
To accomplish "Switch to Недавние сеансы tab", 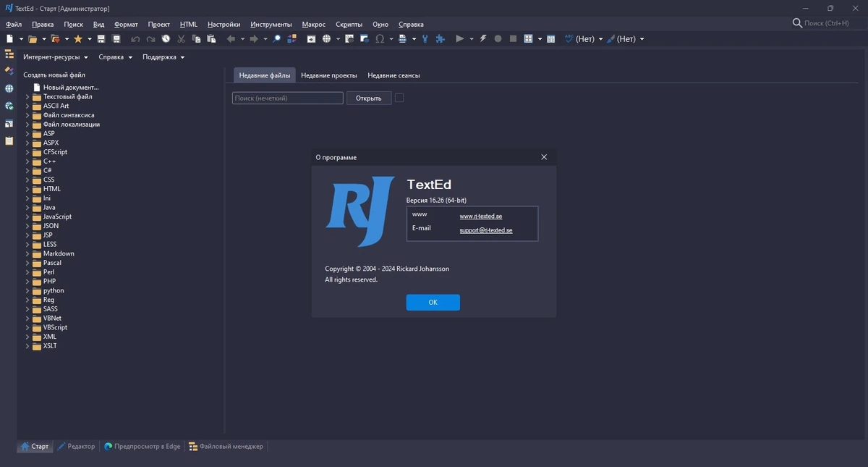I will [393, 75].
